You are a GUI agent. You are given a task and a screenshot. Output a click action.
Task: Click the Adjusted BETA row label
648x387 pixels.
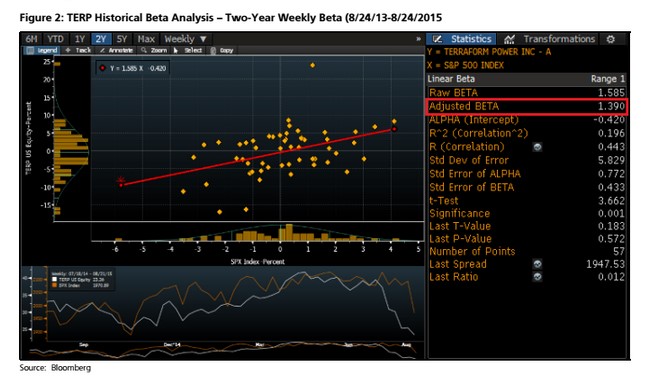coord(464,106)
